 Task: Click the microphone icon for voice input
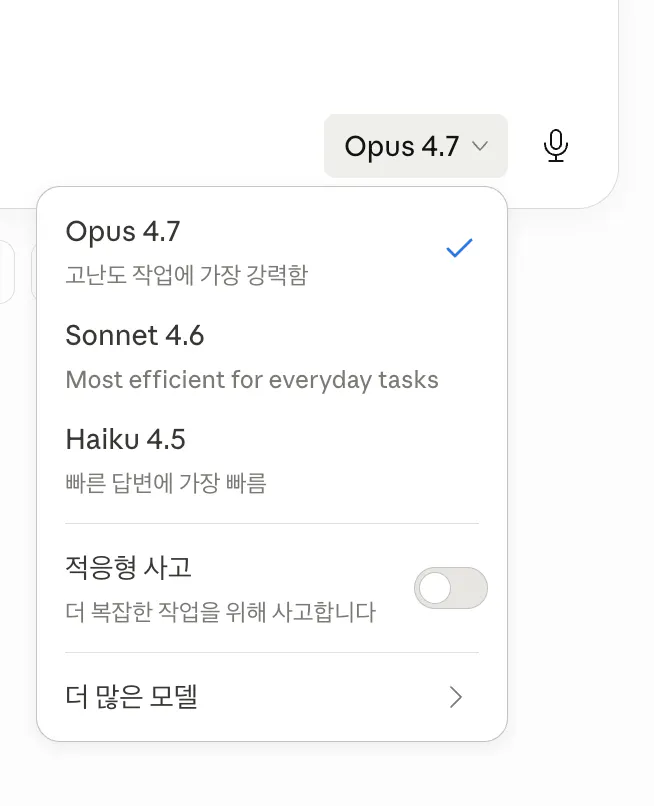(556, 145)
